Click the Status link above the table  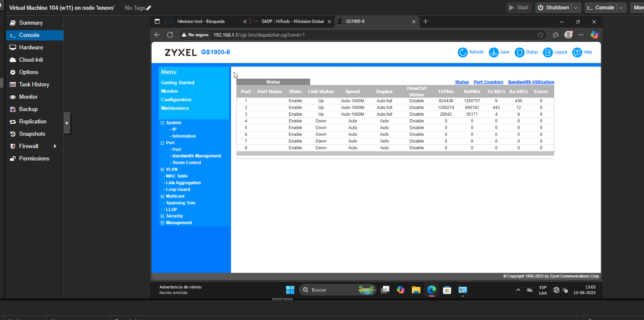coord(462,82)
